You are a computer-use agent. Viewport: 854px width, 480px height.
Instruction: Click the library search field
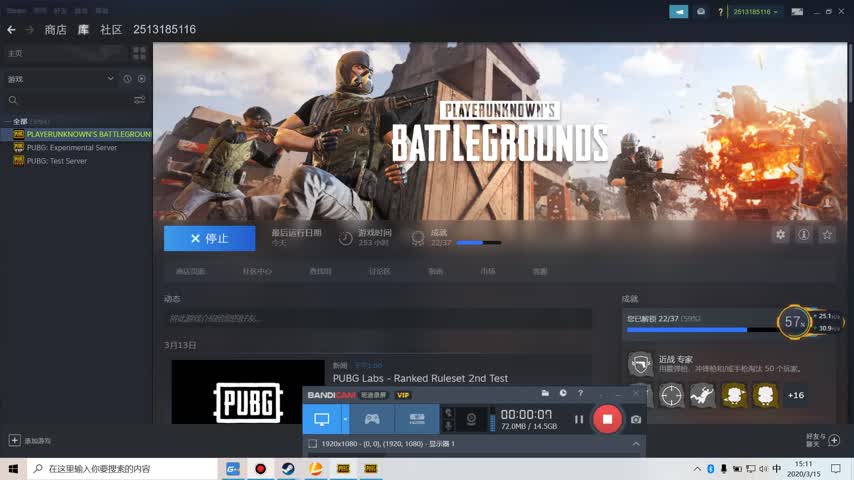(x=68, y=100)
